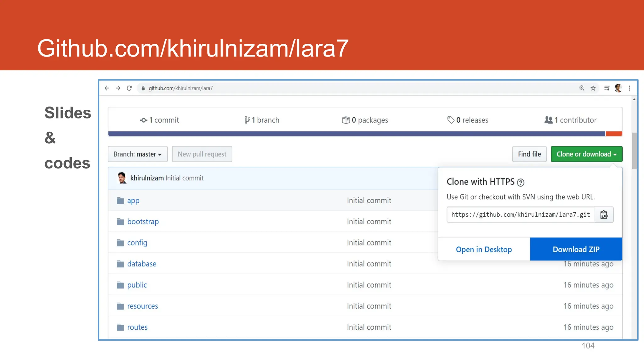Image resolution: width=644 pixels, height=362 pixels.
Task: Open the khirulnizam author link
Action: tap(147, 178)
